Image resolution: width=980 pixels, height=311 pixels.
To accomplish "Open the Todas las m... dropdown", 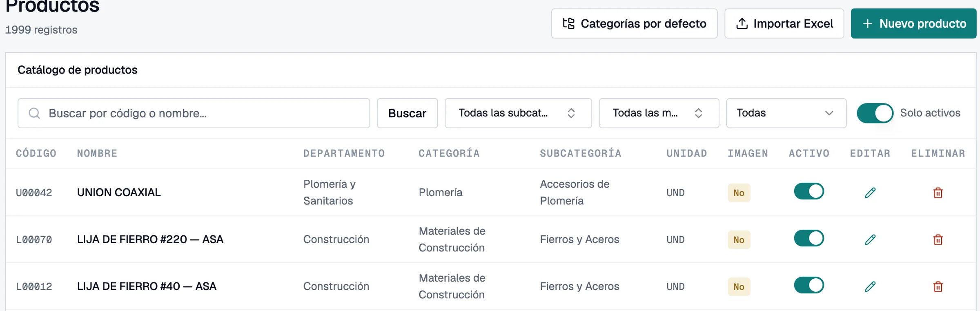I will tap(659, 113).
